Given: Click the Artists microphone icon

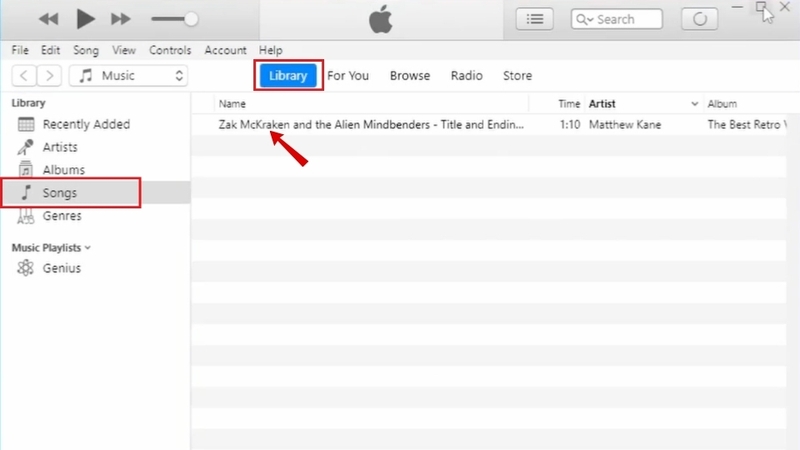Looking at the screenshot, I should [26, 147].
